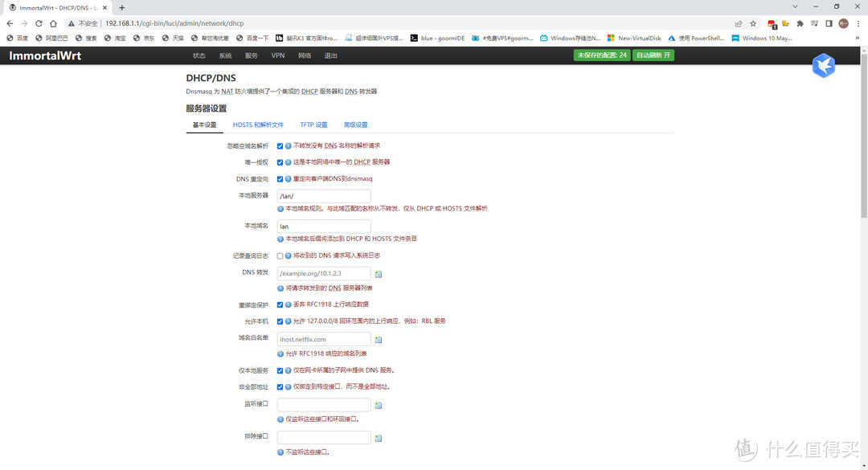Expand the 服务 navigation menu
The width and height of the screenshot is (868, 470).
coord(252,55)
